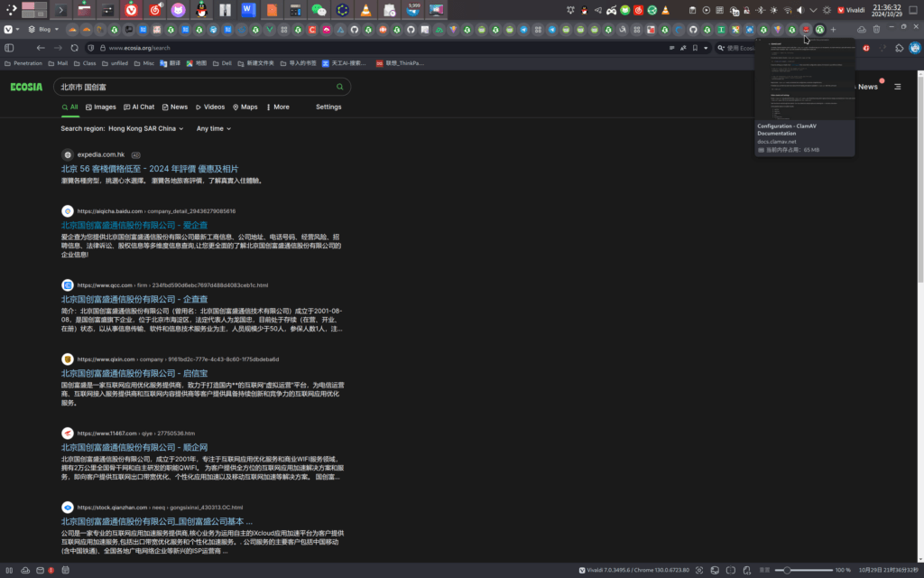The image size is (924, 578).
Task: Bookmark this page from the address bar
Action: pos(695,48)
